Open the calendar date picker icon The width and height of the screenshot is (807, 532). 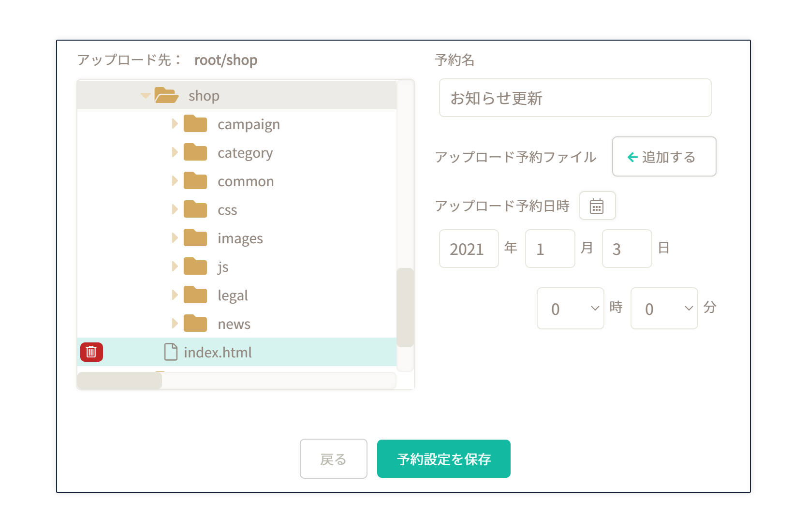point(597,206)
